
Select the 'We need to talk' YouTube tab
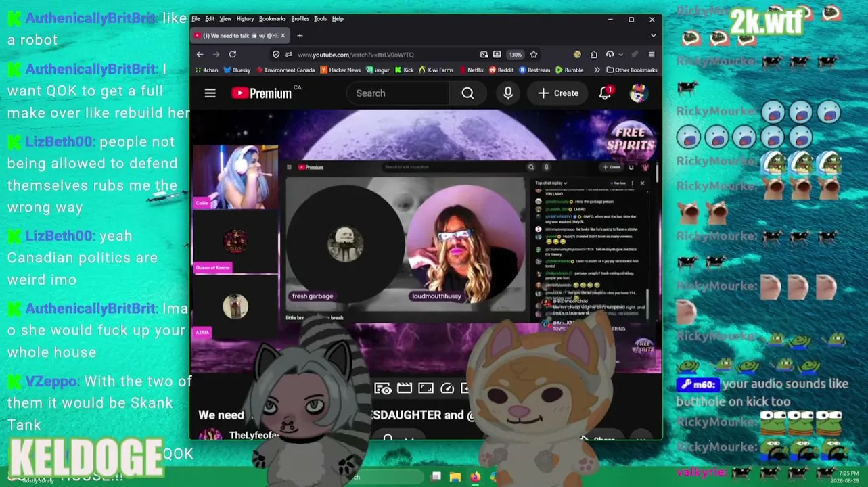click(x=241, y=35)
